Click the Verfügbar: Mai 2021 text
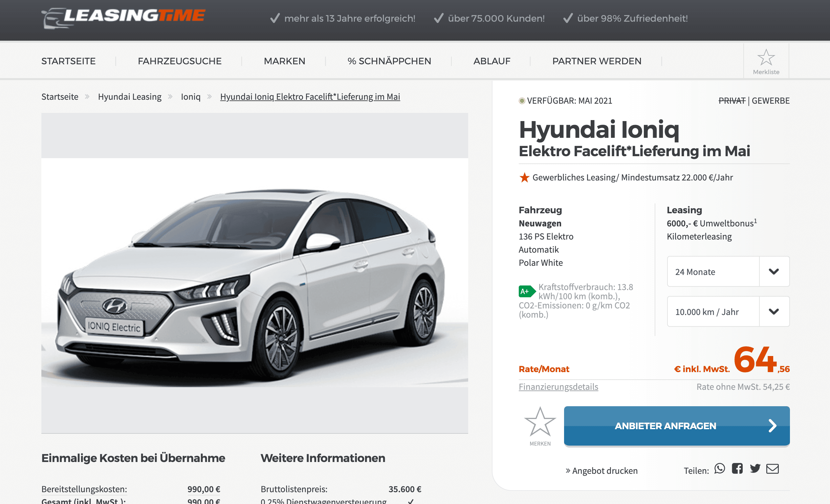830x504 pixels. click(569, 101)
